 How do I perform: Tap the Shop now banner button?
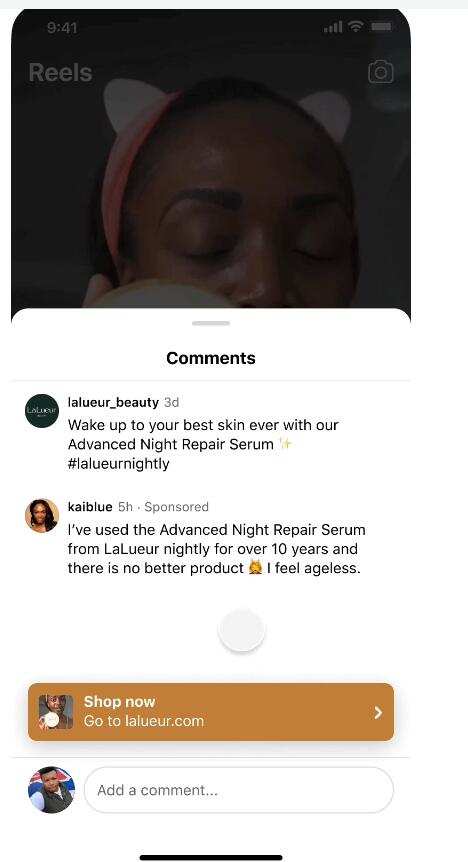click(211, 712)
